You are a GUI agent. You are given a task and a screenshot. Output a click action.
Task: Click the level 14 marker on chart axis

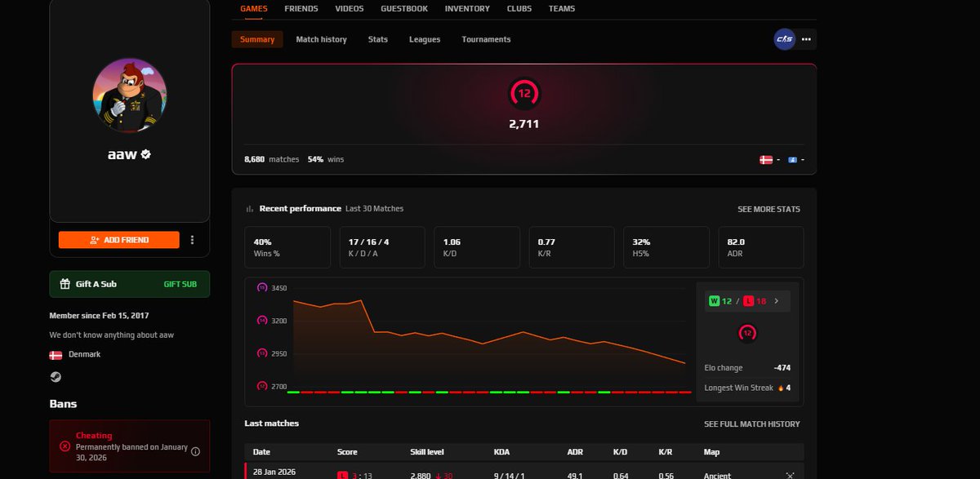(262, 321)
